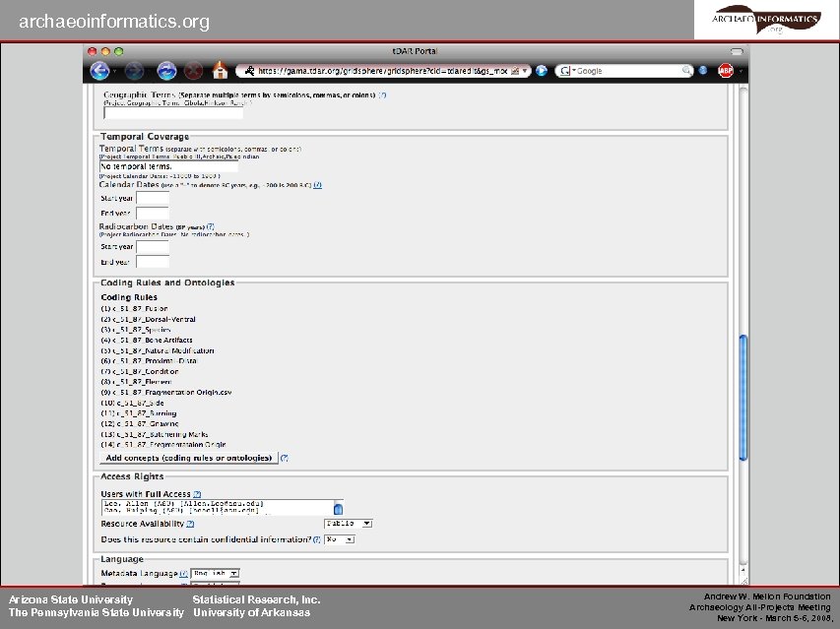Viewport: 840px width, 629px height.
Task: Click the Temporal Terms input field
Action: (x=168, y=166)
